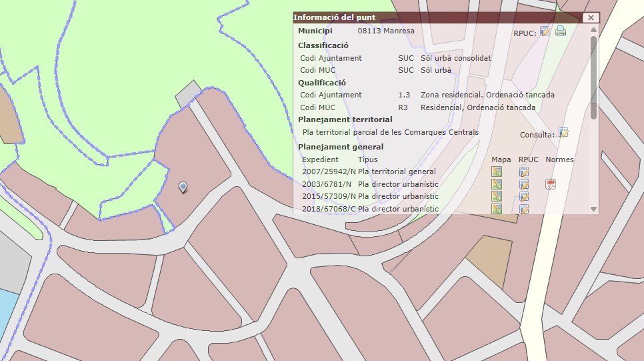Click the printer icon in the info panel
Viewport: 644px width, 361px height.
(561, 31)
